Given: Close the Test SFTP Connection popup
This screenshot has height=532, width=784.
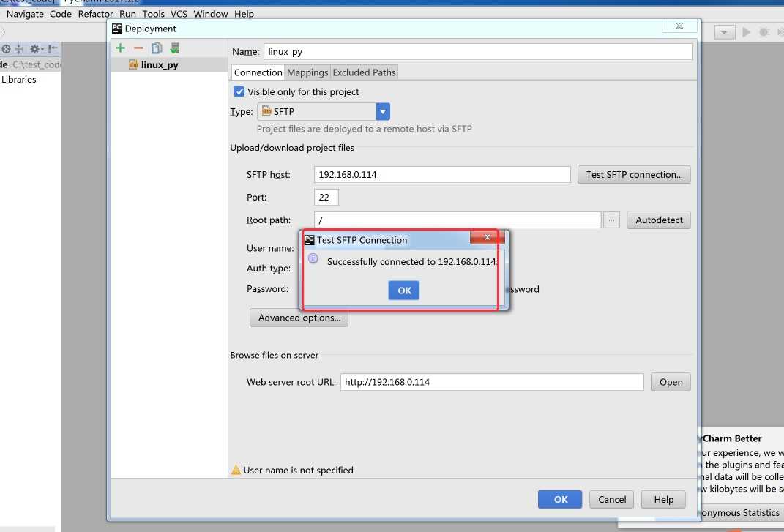Looking at the screenshot, I should pyautogui.click(x=487, y=238).
